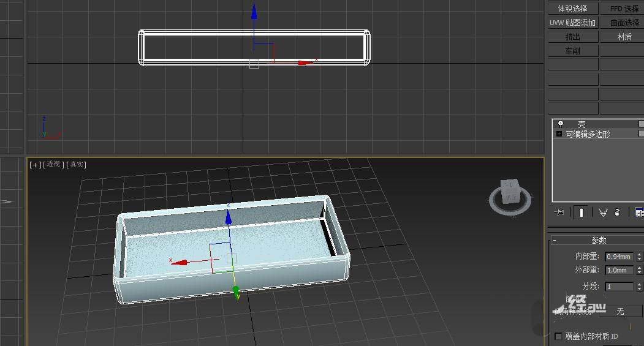Expand the 可编辑多边形 stack entry
644x346 pixels.
tap(559, 134)
